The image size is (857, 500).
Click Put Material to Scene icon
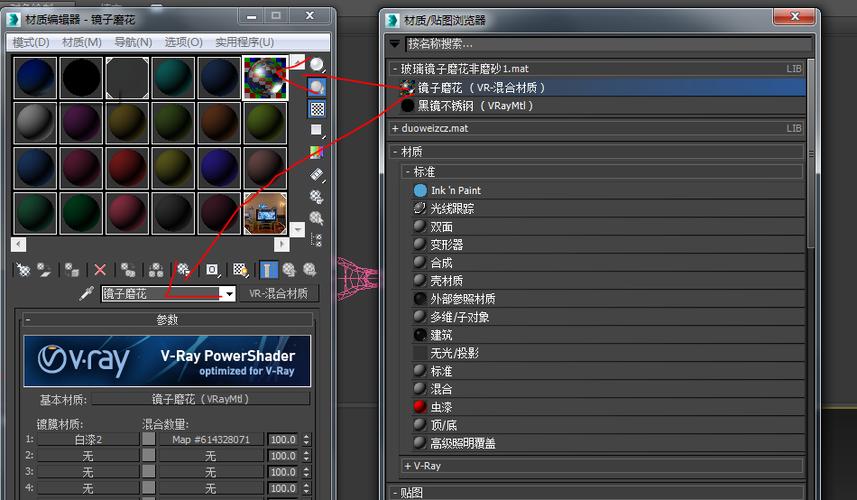click(44, 269)
